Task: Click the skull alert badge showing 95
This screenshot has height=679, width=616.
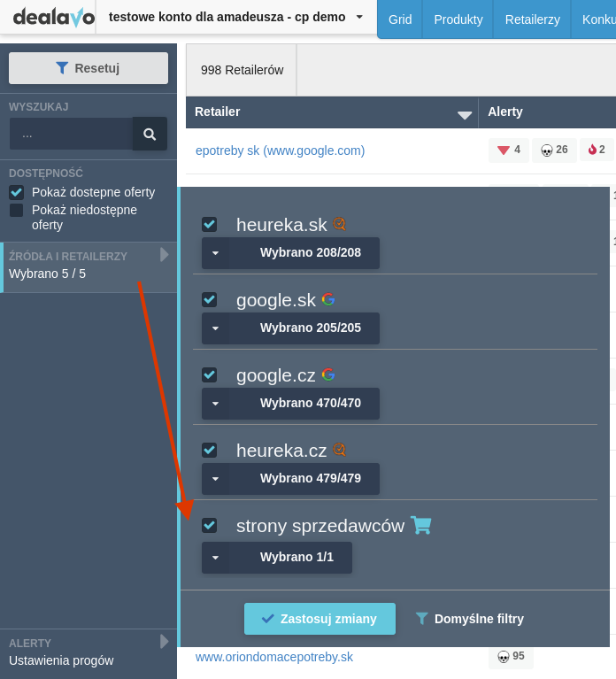Action: tap(511, 657)
